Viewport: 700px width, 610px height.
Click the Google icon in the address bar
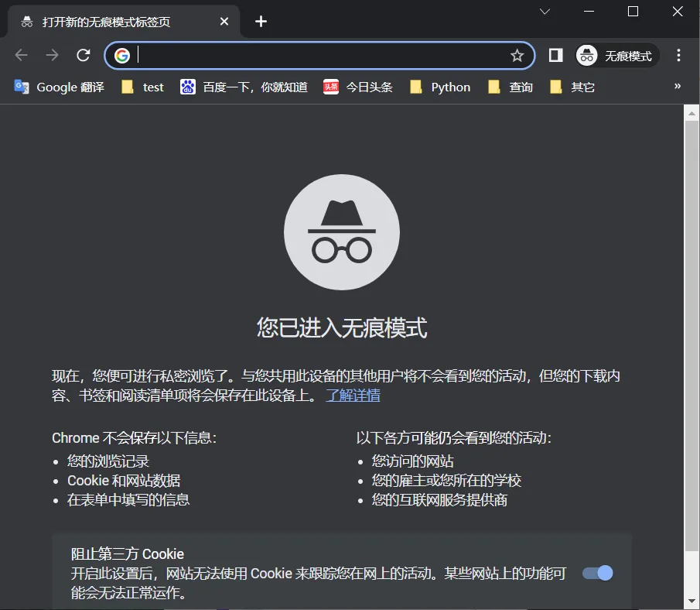122,55
